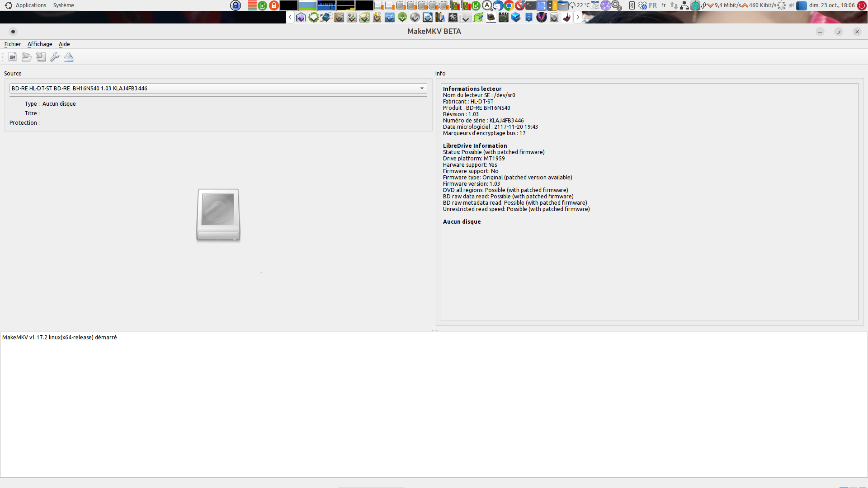Click the large optical drive image
This screenshot has height=488, width=868.
tap(218, 215)
